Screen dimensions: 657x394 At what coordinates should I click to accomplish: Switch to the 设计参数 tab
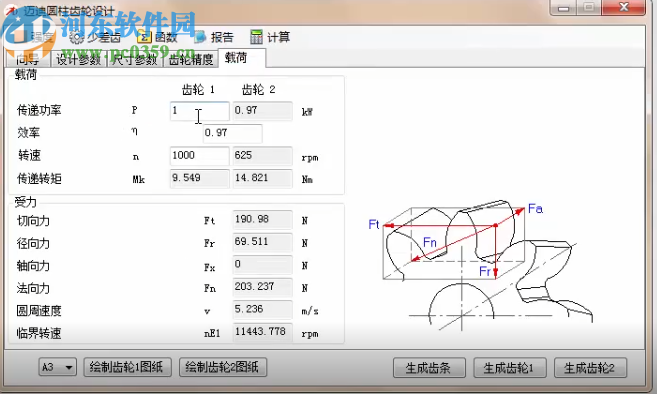click(78, 59)
